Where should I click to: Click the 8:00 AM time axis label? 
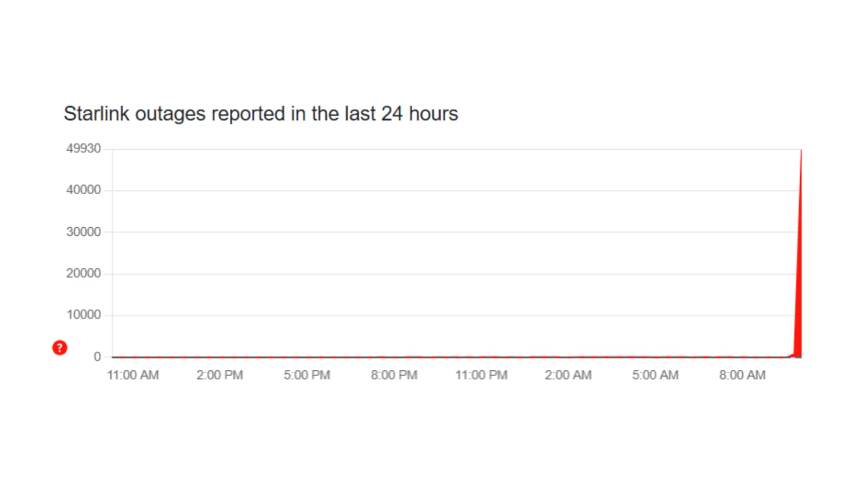tap(742, 375)
